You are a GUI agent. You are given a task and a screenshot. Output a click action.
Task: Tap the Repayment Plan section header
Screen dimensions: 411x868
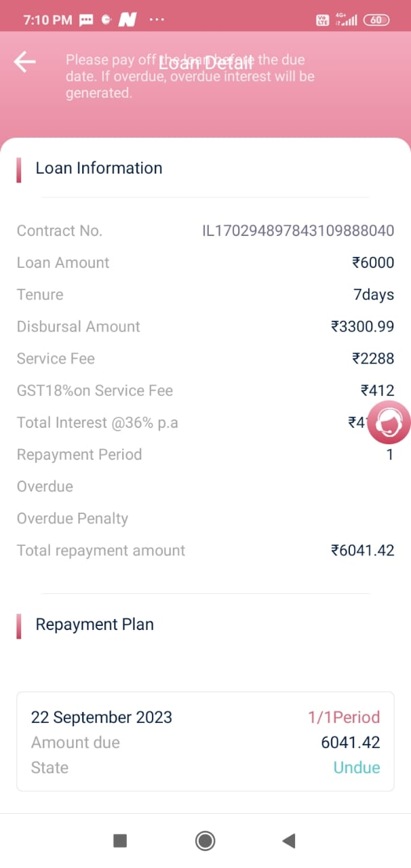(x=95, y=625)
